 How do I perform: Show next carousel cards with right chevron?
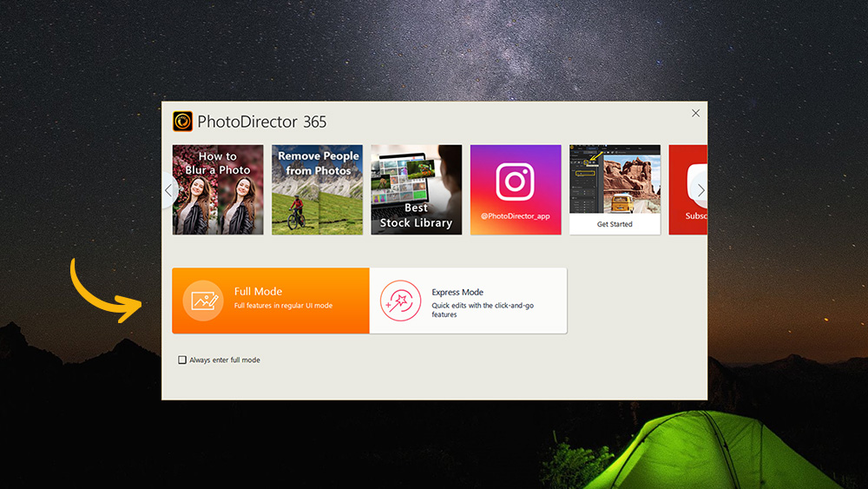point(700,190)
